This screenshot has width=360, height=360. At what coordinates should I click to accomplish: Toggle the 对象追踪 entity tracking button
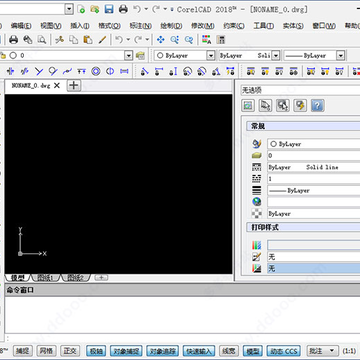[163, 351]
